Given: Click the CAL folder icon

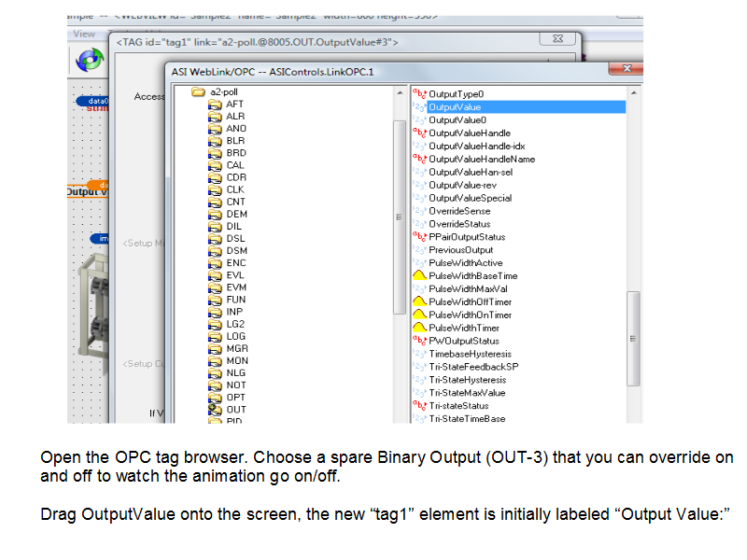Looking at the screenshot, I should [215, 165].
